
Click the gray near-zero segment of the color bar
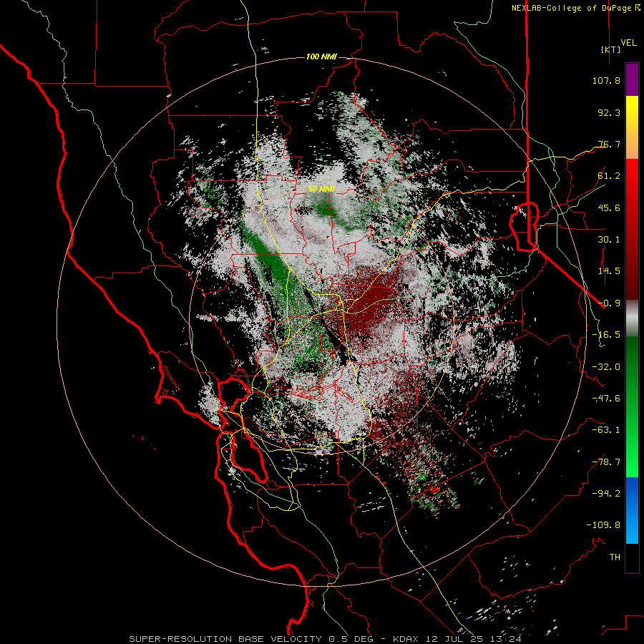[632, 318]
